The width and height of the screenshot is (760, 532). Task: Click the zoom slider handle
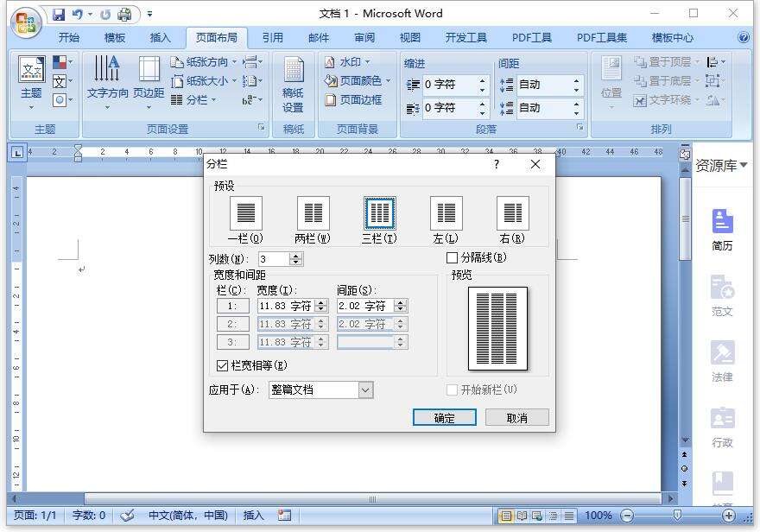pyautogui.click(x=678, y=516)
